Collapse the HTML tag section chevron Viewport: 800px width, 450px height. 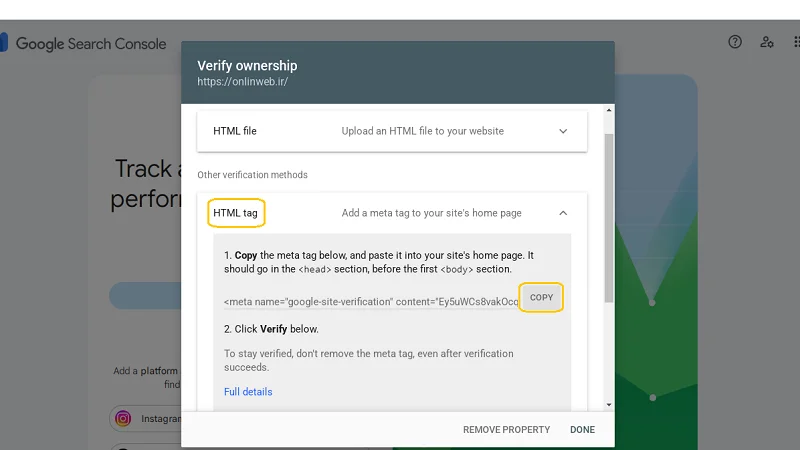point(563,213)
